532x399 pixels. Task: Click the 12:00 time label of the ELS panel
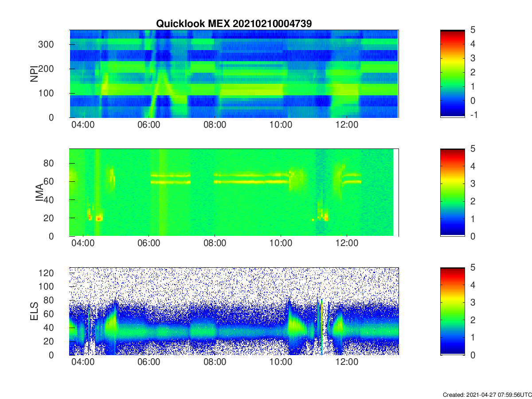(347, 363)
